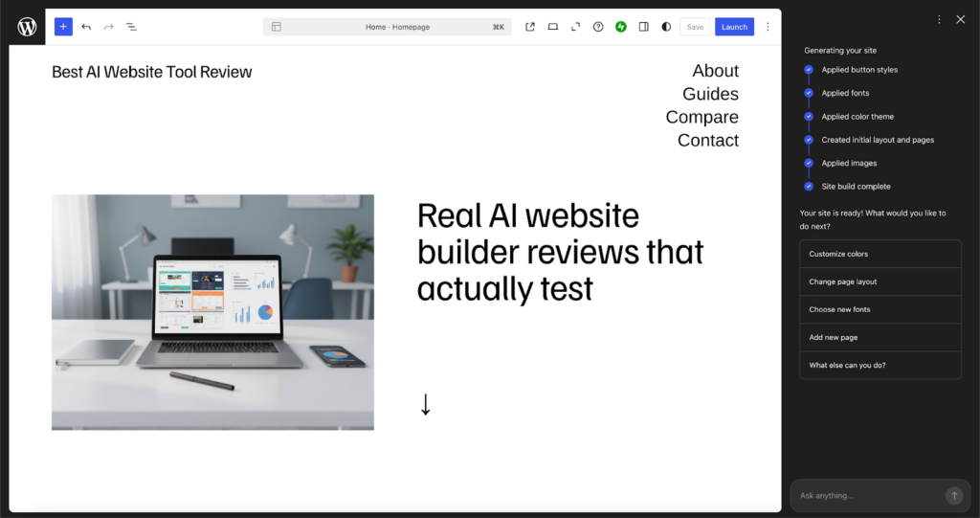The image size is (980, 518).
Task: Open the Home · Homepage command palette
Action: tap(388, 27)
